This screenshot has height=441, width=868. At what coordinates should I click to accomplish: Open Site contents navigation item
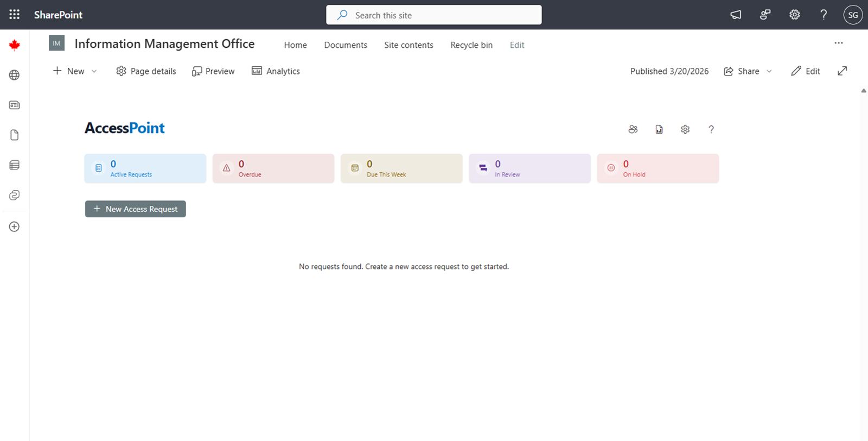[x=409, y=45]
